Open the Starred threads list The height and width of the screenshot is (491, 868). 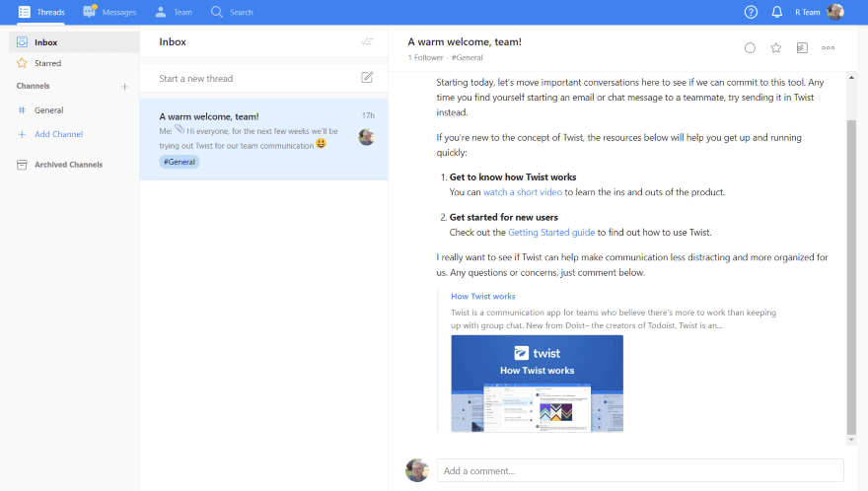[47, 63]
